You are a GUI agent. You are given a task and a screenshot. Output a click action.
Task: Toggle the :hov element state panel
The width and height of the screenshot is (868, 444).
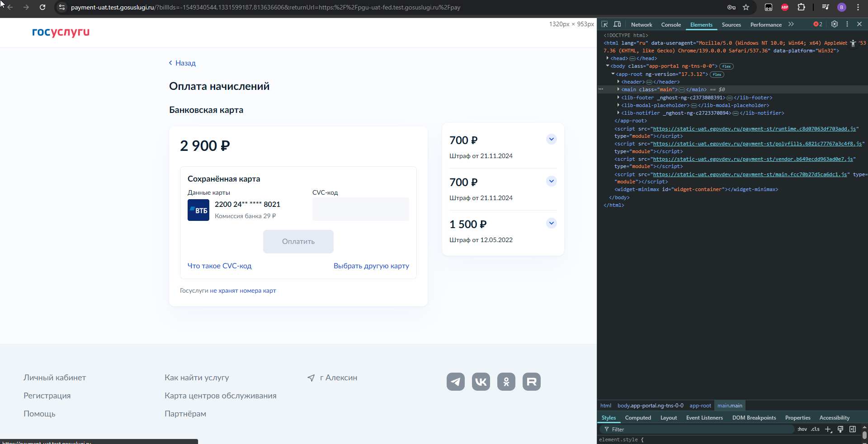[x=802, y=430]
